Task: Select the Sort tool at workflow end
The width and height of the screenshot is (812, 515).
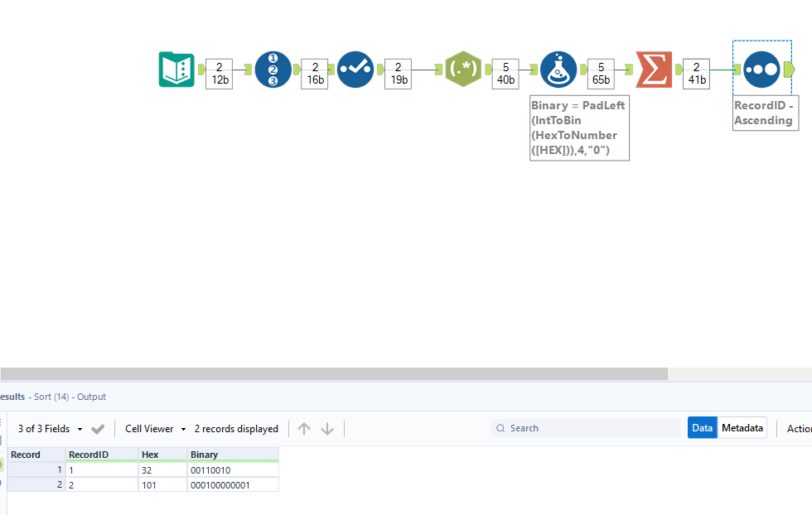Action: pyautogui.click(x=761, y=69)
